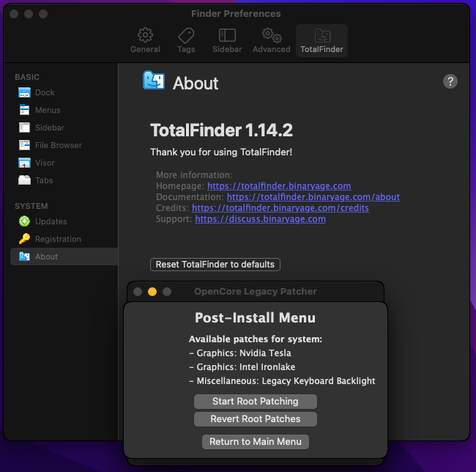Open the discuss.binaryage.com support link
Image resolution: width=476 pixels, height=472 pixels.
(260, 219)
